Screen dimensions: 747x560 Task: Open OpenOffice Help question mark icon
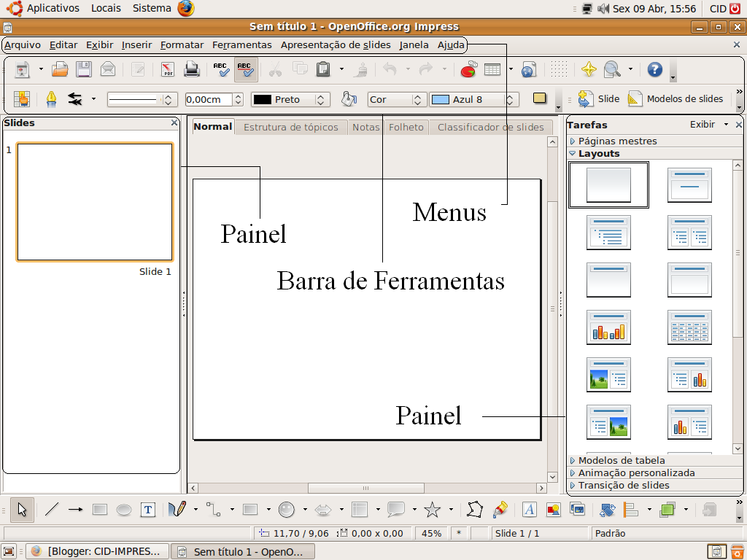point(654,69)
